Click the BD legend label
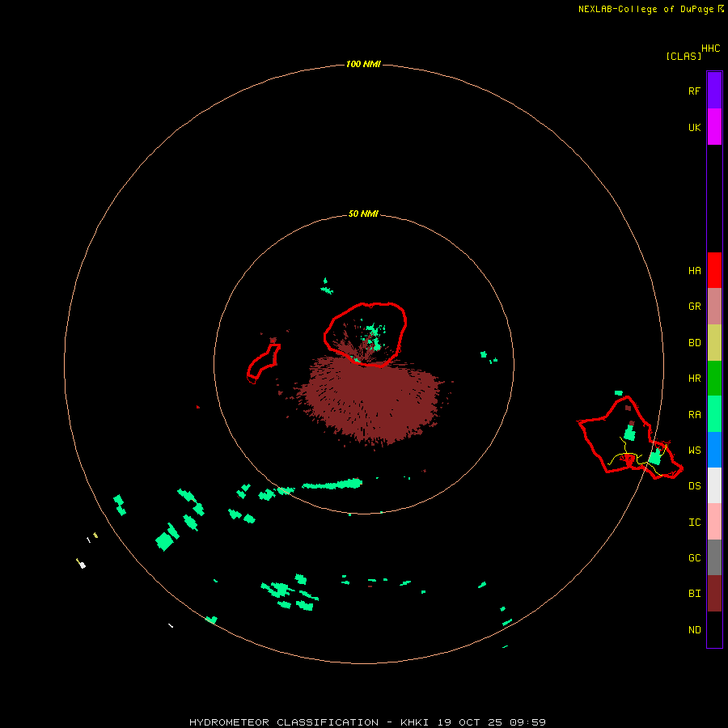728x728 pixels. click(x=694, y=343)
